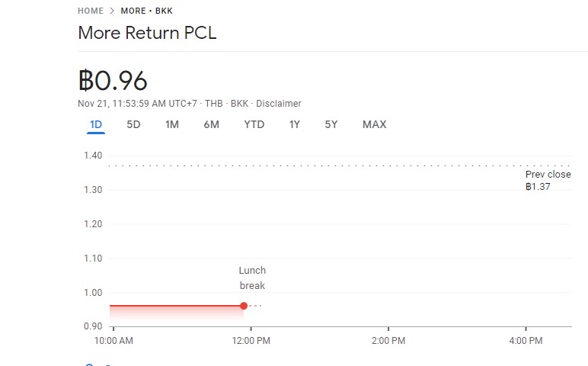Switch chart to YTD view
This screenshot has height=366, width=588.
tap(254, 124)
